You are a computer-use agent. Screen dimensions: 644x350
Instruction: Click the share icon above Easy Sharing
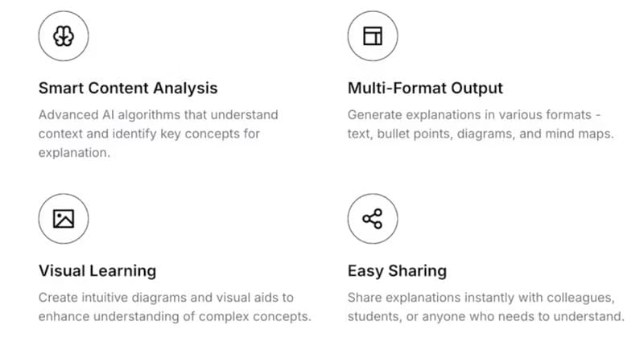[373, 219]
